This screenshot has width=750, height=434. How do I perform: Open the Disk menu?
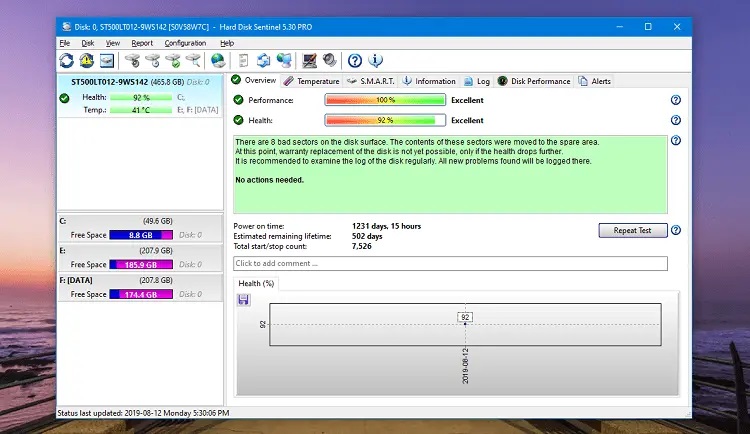coord(88,43)
